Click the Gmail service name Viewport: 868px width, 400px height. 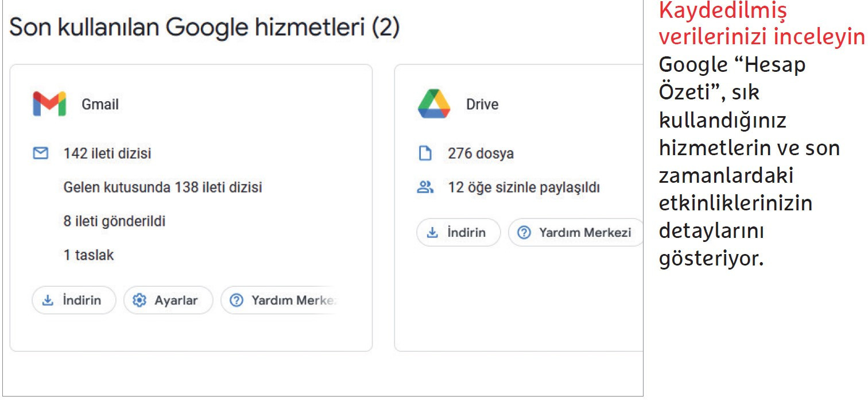pos(100,105)
